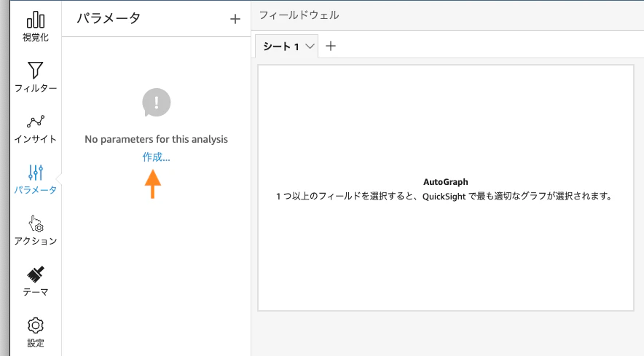Image resolution: width=644 pixels, height=356 pixels.
Task: Click the 作成... link to create parameter
Action: [156, 157]
